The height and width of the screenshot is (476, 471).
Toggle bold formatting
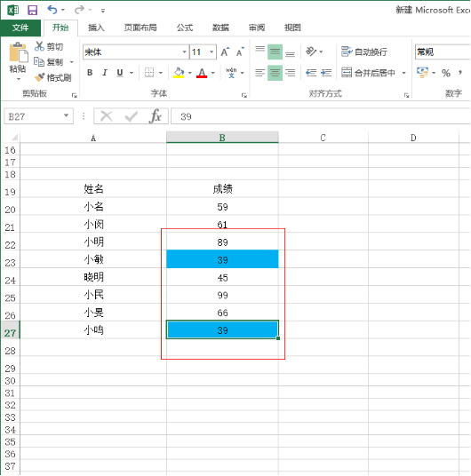(90, 73)
